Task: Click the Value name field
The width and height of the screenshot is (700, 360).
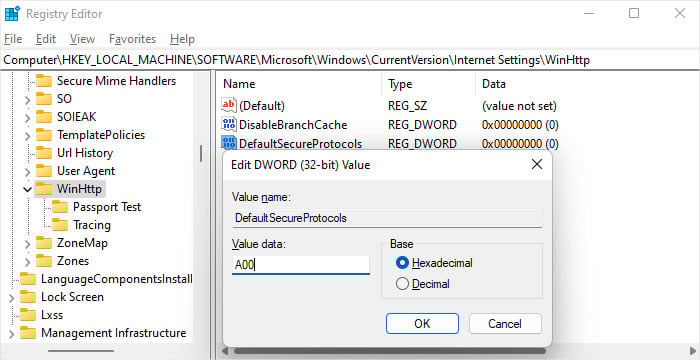Action: pos(387,218)
